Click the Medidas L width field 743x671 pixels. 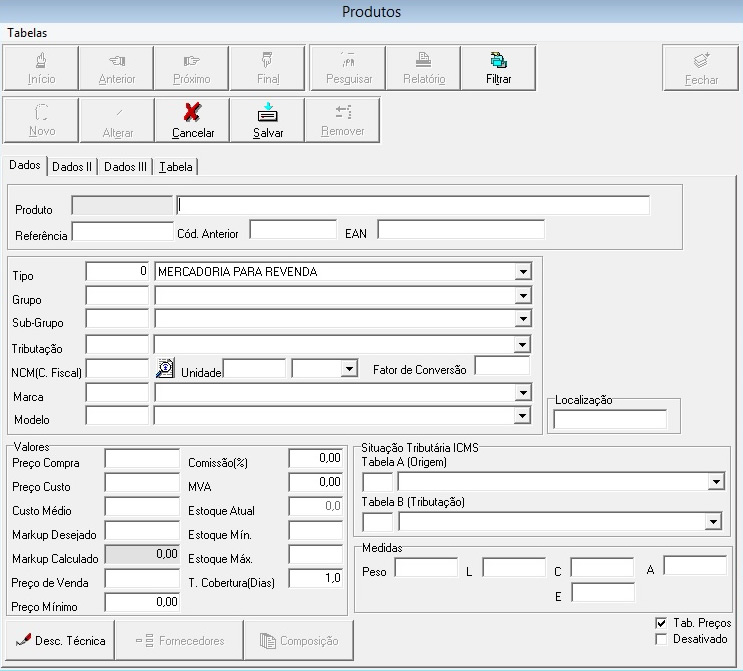pos(514,567)
